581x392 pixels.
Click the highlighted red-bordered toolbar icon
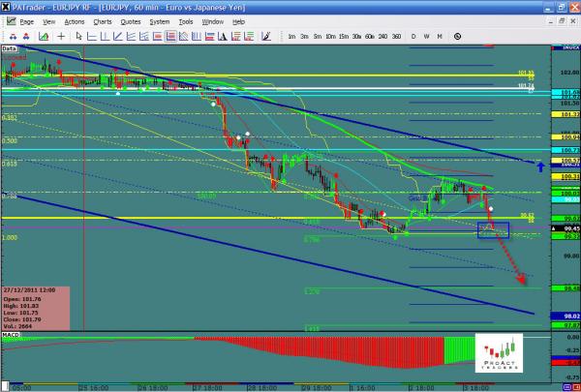171,36
